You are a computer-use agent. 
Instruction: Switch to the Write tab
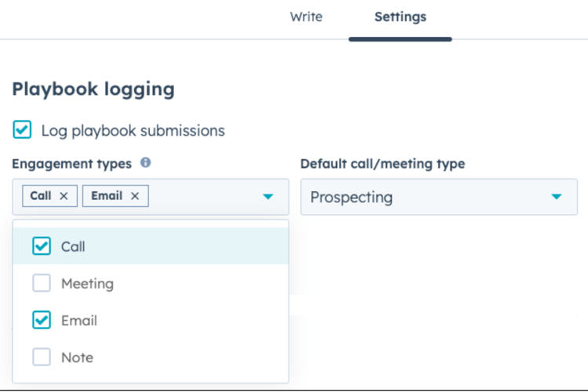coord(306,16)
